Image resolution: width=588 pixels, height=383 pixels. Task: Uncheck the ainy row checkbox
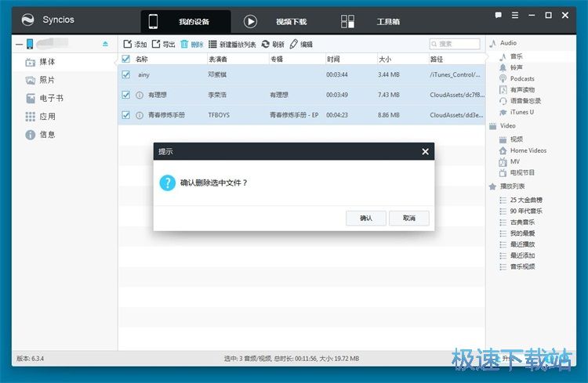[x=126, y=74]
